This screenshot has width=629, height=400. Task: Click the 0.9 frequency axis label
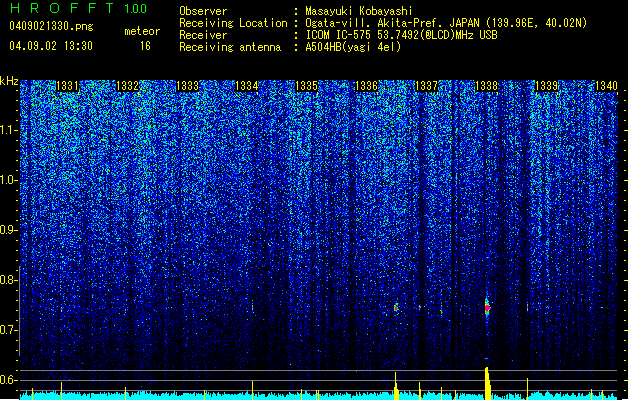point(9,230)
